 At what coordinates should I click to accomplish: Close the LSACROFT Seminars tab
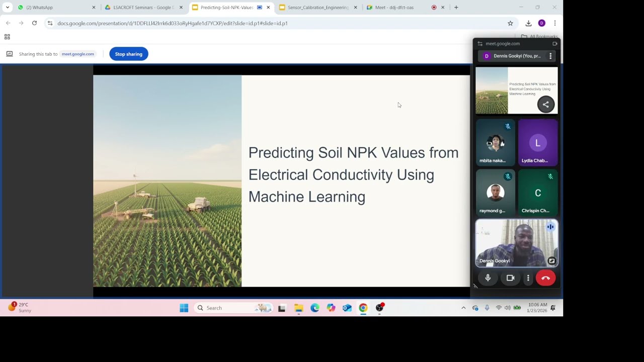coord(181,8)
